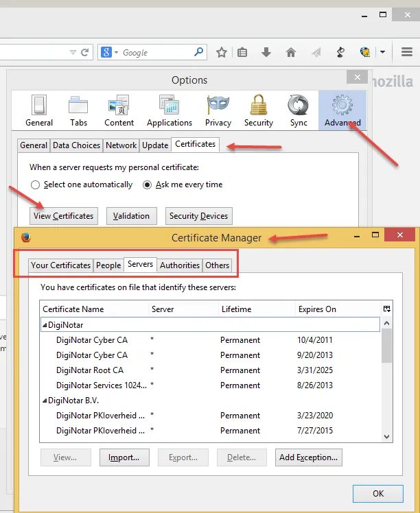Select DigiNotar PKIoverheid row expiring 3/23/2020
This screenshot has width=420, height=513.
pos(210,416)
